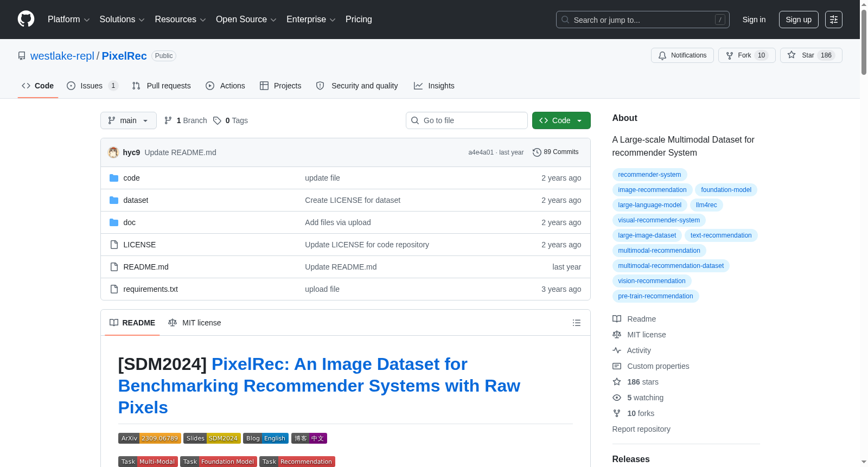This screenshot has width=868, height=467.
Task: Open the dataset folder
Action: (x=136, y=200)
